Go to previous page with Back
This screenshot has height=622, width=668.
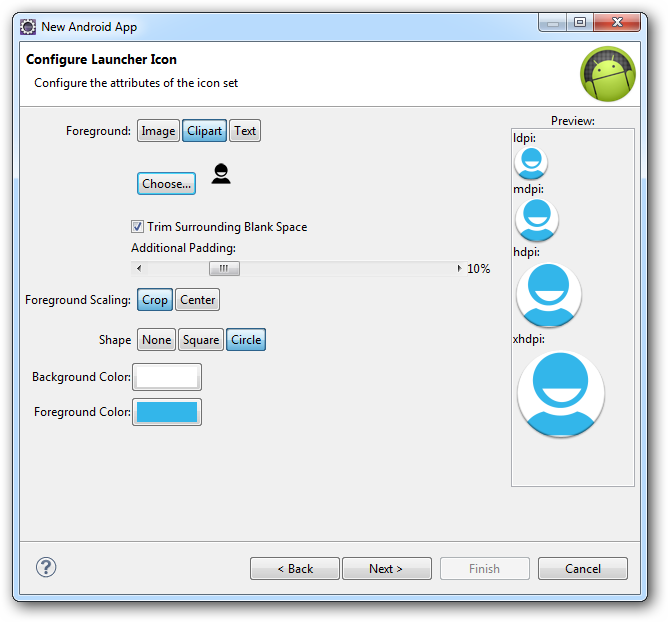295,568
